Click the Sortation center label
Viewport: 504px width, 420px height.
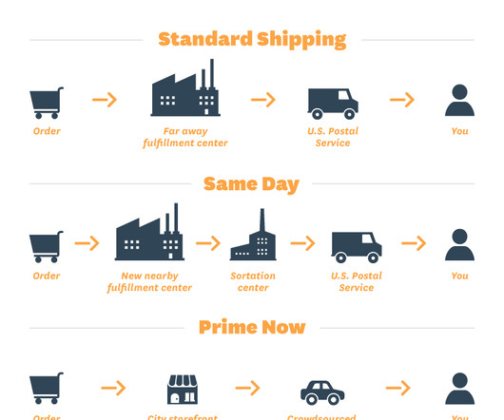(253, 281)
